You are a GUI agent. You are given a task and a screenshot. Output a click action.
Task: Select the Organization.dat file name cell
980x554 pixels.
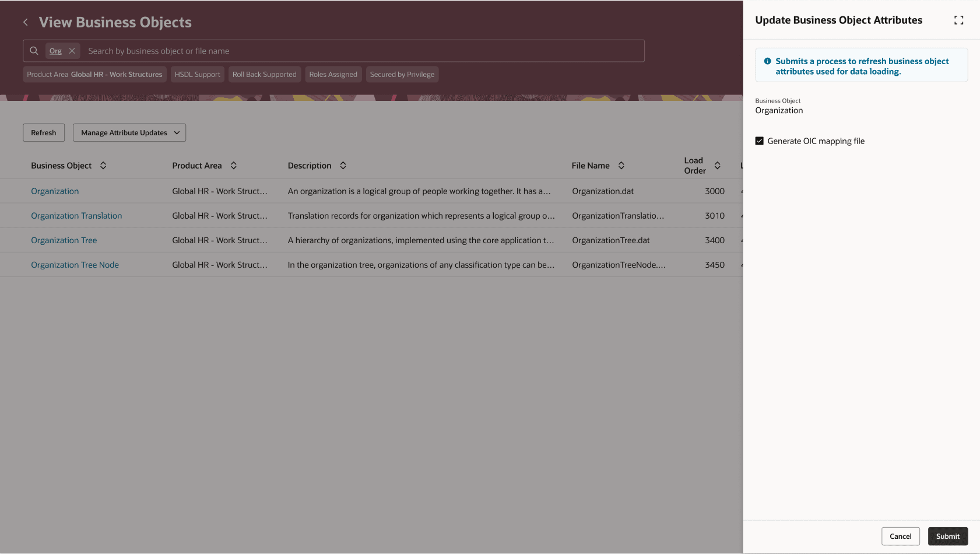point(603,191)
